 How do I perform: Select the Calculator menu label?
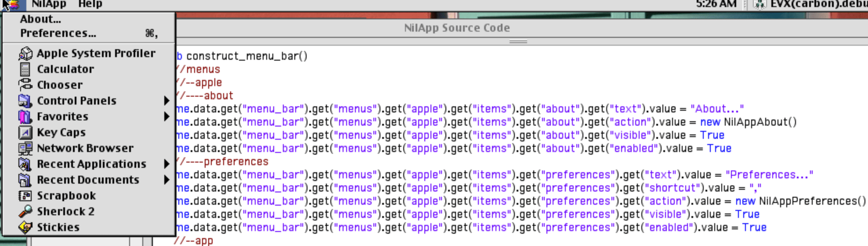(x=65, y=69)
